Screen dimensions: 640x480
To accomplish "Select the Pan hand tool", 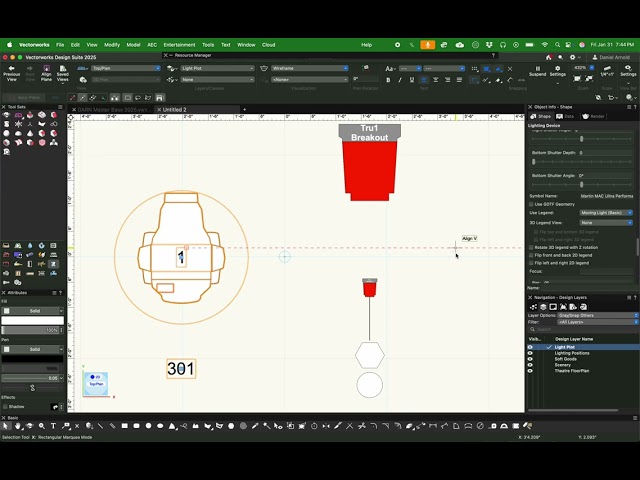I will (18, 426).
